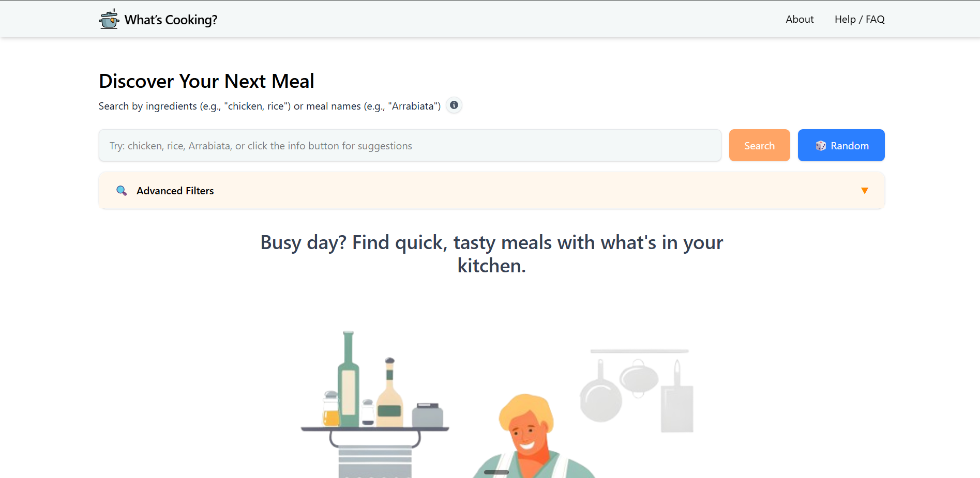
Task: Expand the orange Advanced Filters arrow
Action: click(865, 191)
